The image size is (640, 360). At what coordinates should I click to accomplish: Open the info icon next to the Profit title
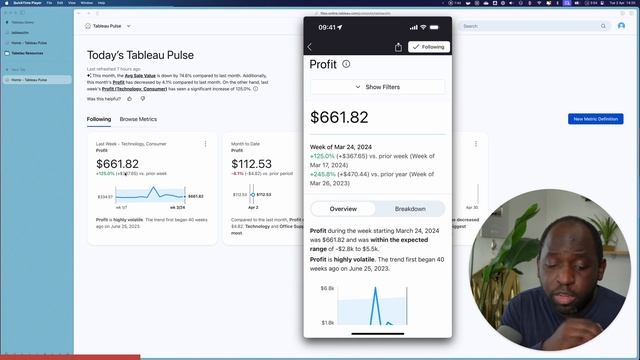pyautogui.click(x=346, y=64)
